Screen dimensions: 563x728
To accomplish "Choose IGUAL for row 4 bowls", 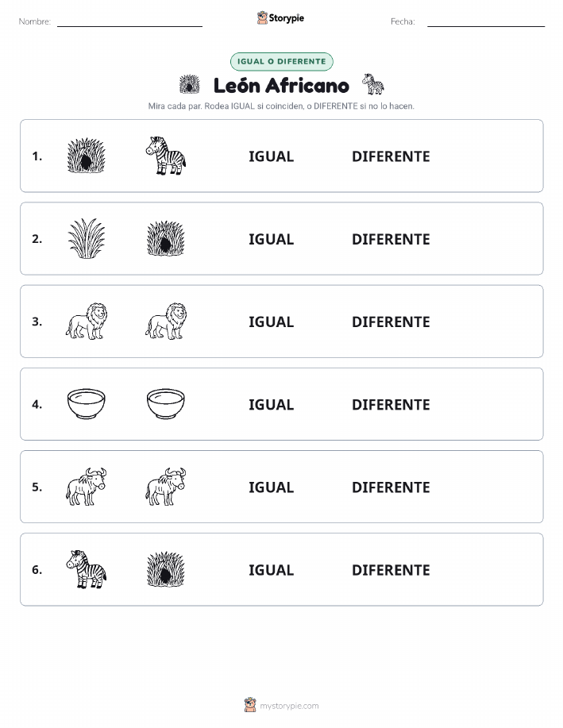I will [x=272, y=404].
